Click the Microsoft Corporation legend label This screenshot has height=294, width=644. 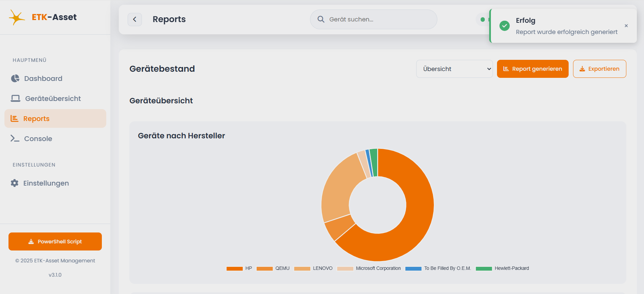(378, 269)
